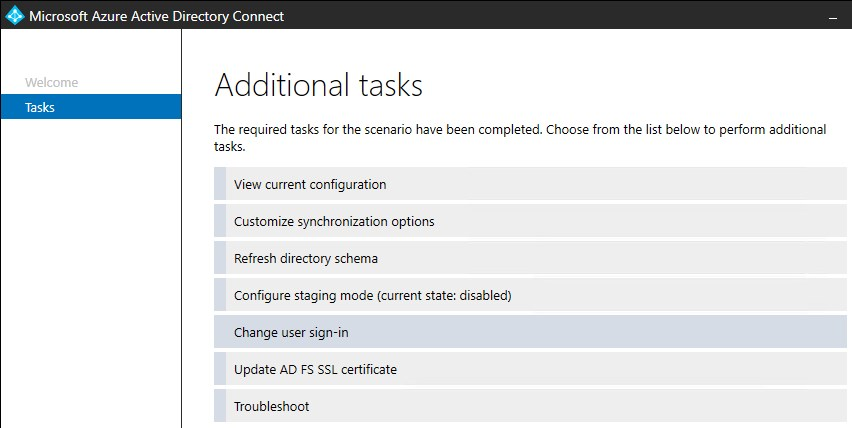Image resolution: width=852 pixels, height=428 pixels.
Task: Click accent strip beside Customize synchronization options
Action: pyautogui.click(x=220, y=221)
